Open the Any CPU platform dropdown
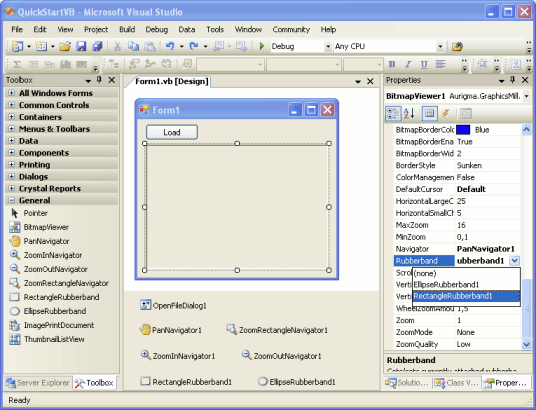Image resolution: width=536 pixels, height=410 pixels. [440, 46]
